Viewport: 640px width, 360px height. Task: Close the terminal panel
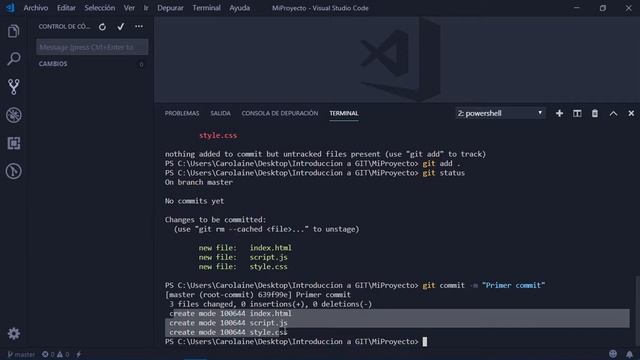click(x=631, y=113)
